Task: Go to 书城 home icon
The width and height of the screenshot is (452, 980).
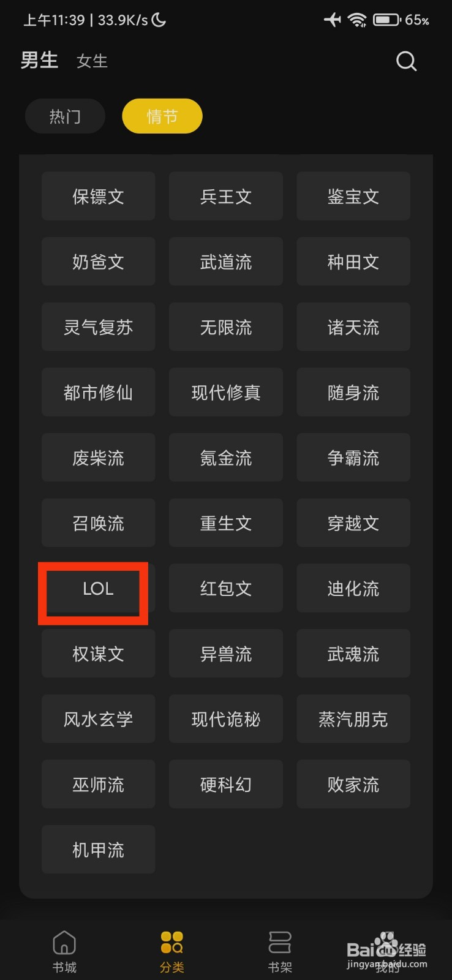Action: (64, 943)
